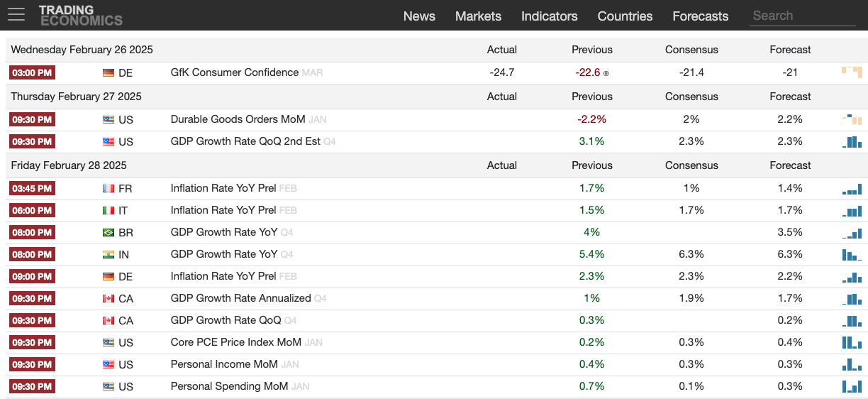Click the Brazil flag icon
868x399 pixels.
click(108, 232)
